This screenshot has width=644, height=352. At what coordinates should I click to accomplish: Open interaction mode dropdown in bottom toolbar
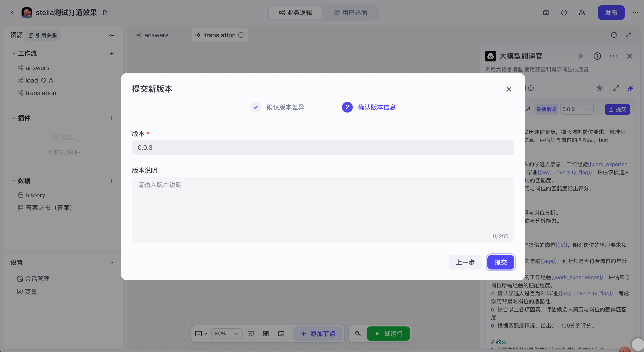(x=201, y=334)
